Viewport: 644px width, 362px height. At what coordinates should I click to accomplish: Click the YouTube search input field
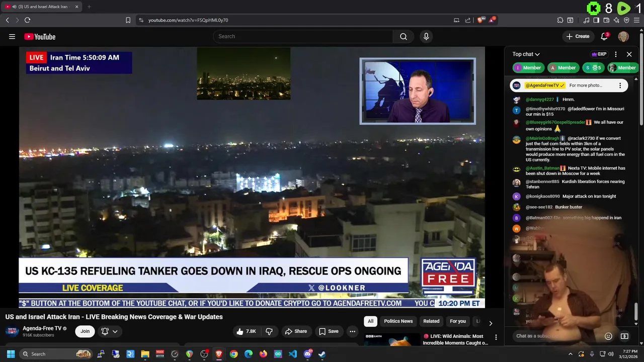pos(303,36)
